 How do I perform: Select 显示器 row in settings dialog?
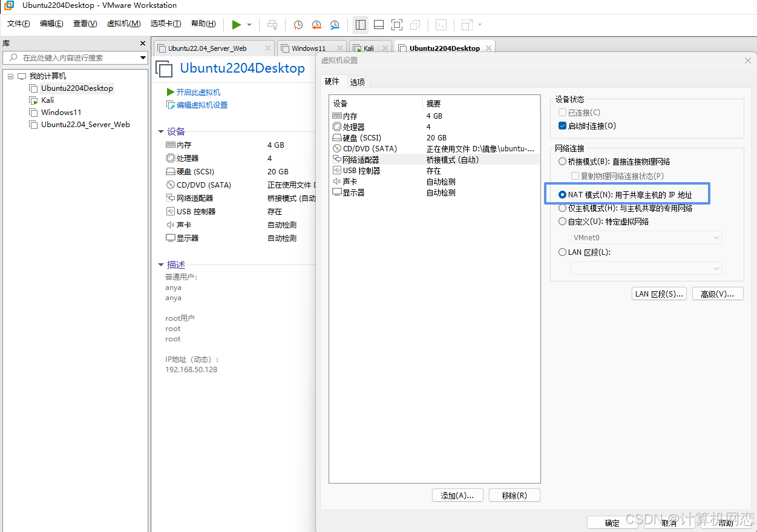(434, 192)
